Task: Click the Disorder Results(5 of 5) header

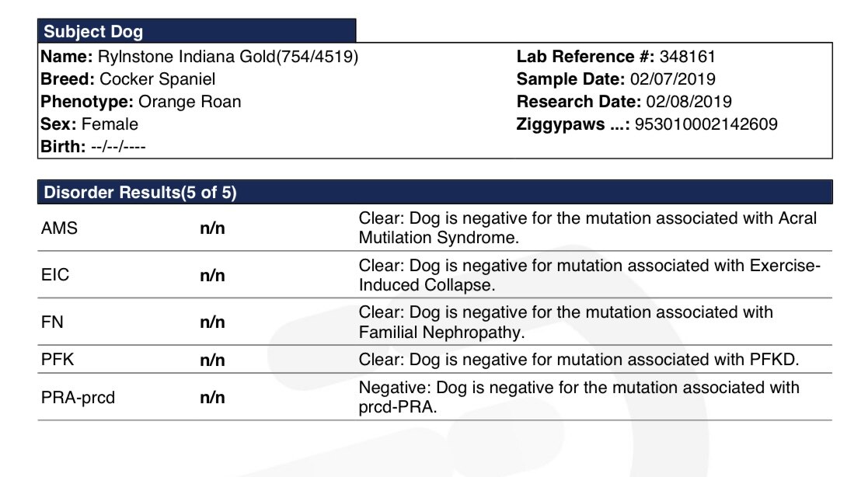Action: click(x=140, y=193)
